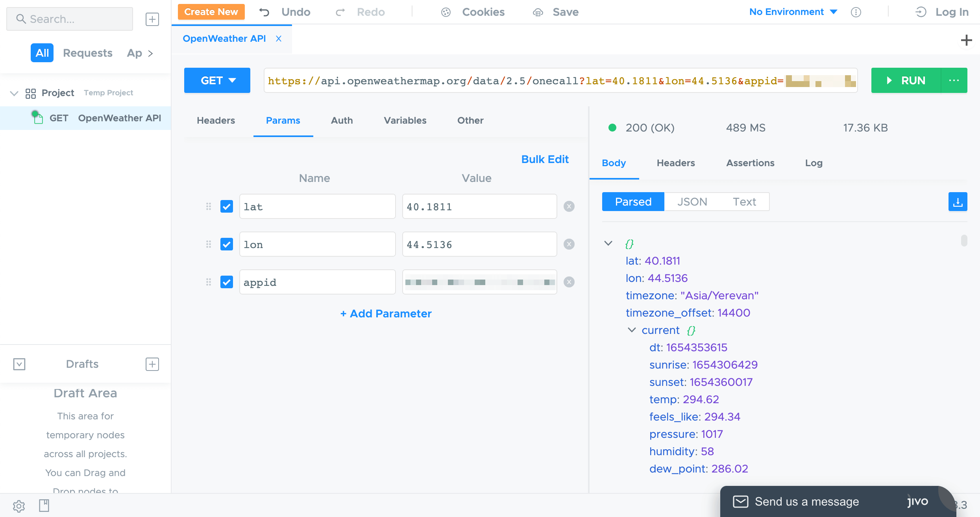Click the drag handle of lon row
The image size is (980, 517).
pyautogui.click(x=209, y=244)
